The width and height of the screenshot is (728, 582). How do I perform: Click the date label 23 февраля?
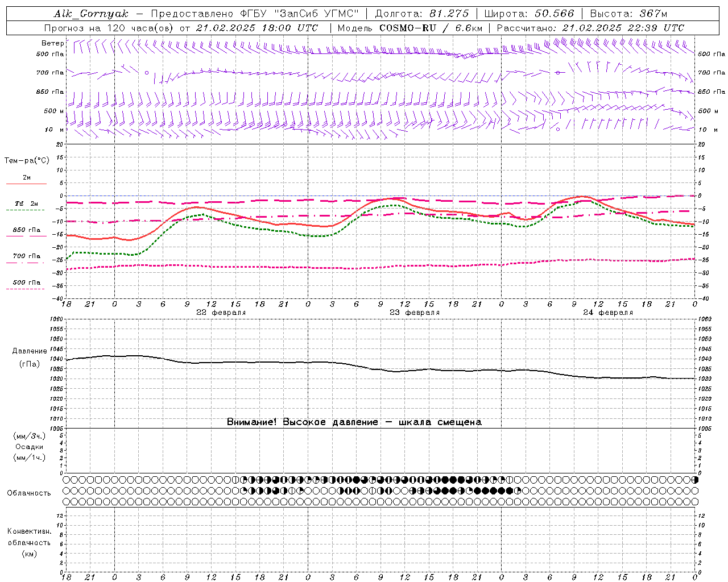pos(415,313)
